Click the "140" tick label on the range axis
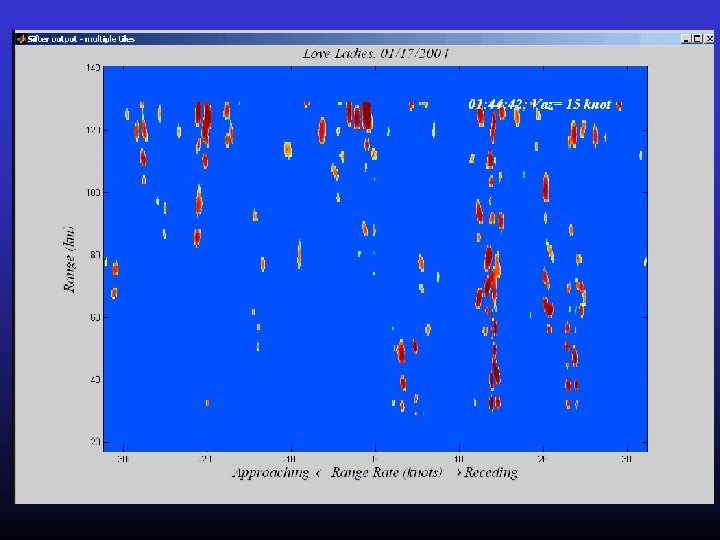This screenshot has height=540, width=720. pos(93,68)
